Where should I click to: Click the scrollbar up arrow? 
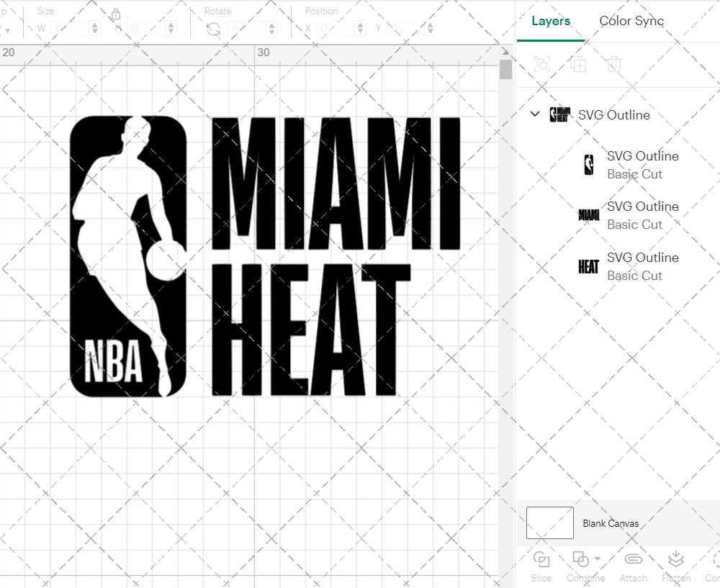505,51
